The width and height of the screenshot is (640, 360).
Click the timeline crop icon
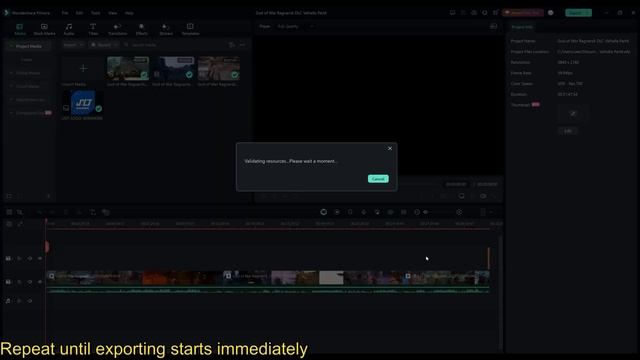(93, 212)
